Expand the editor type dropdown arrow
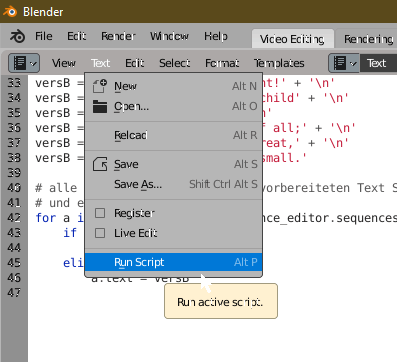This screenshot has width=397, height=362. click(33, 63)
